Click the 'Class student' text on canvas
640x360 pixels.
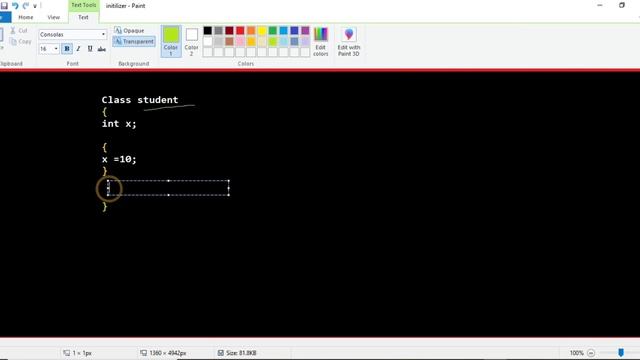click(x=140, y=100)
